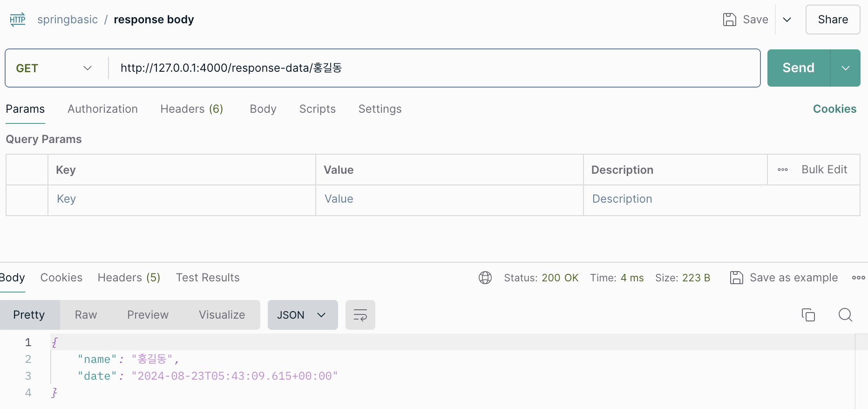
Task: Open the Cookies link
Action: (x=834, y=109)
